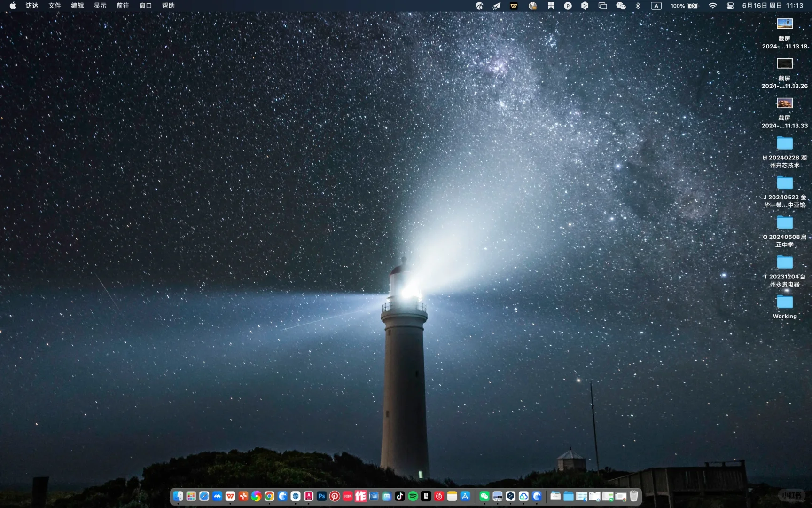Select folder H 20240228 湖州开芯技术
812x508 pixels.
[784, 152]
